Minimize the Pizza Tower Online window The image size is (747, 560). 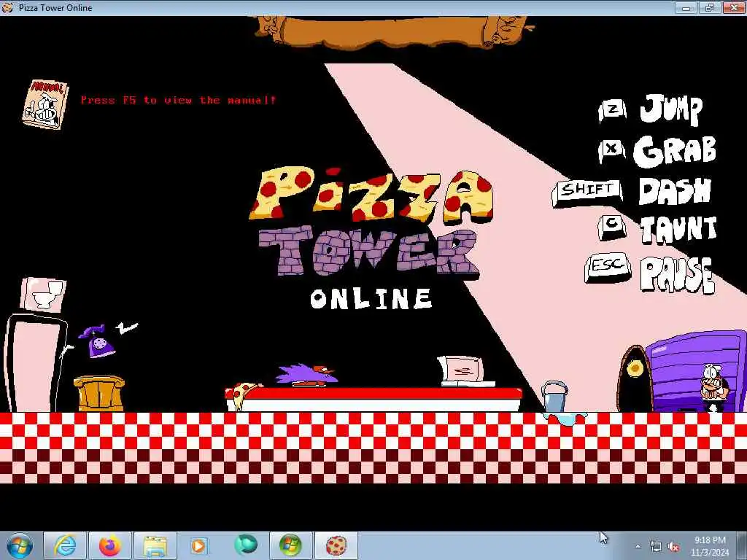pos(686,7)
